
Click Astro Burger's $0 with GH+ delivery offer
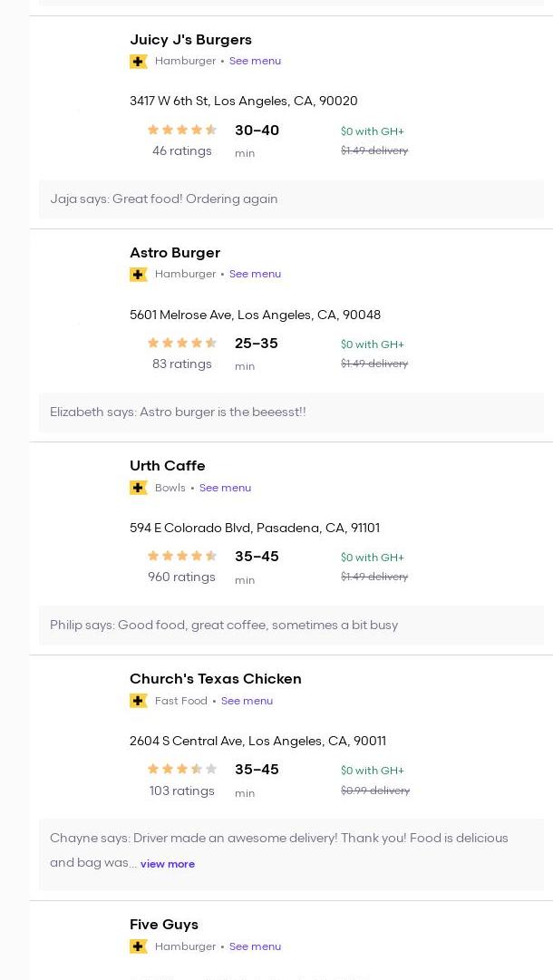373,344
